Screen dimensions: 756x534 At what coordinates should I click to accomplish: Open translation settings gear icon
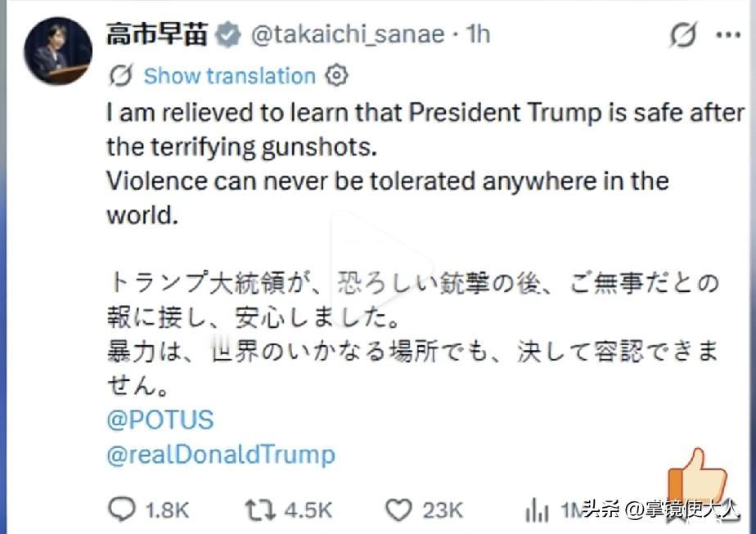pos(336,76)
